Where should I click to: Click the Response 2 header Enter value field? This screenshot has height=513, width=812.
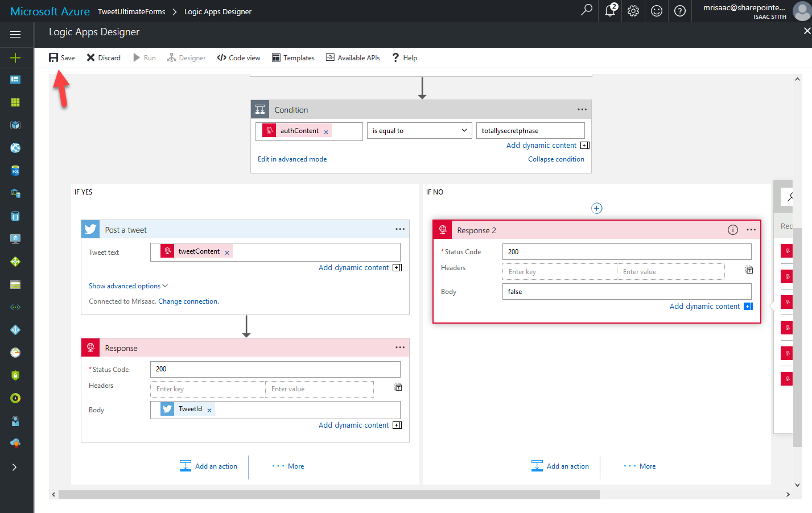pos(670,272)
